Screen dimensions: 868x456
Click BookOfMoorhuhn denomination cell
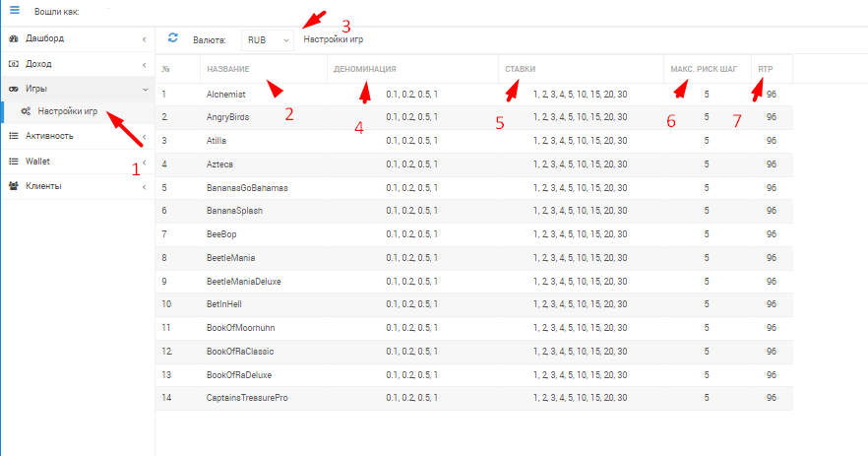tap(411, 328)
